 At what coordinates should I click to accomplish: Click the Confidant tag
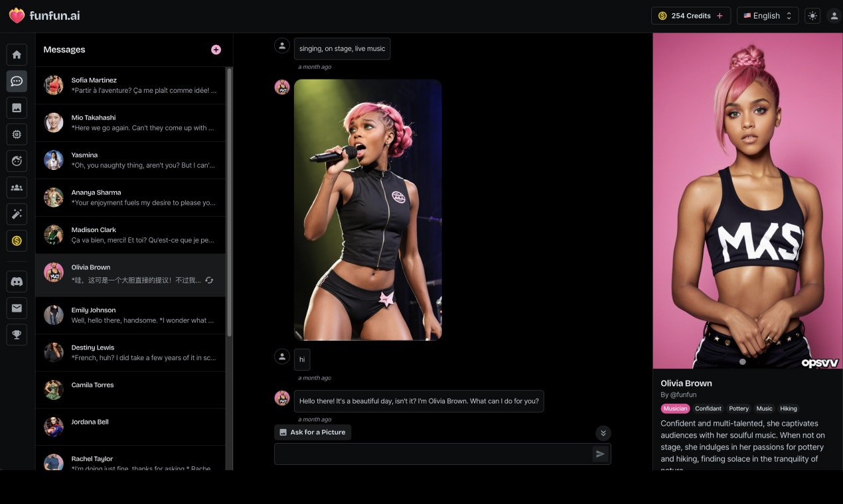click(708, 409)
